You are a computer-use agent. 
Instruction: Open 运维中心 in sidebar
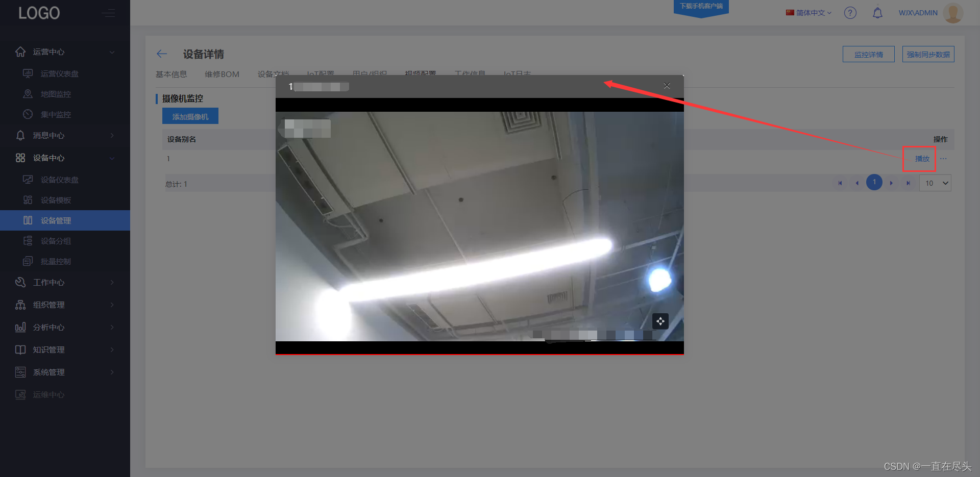pos(48,394)
